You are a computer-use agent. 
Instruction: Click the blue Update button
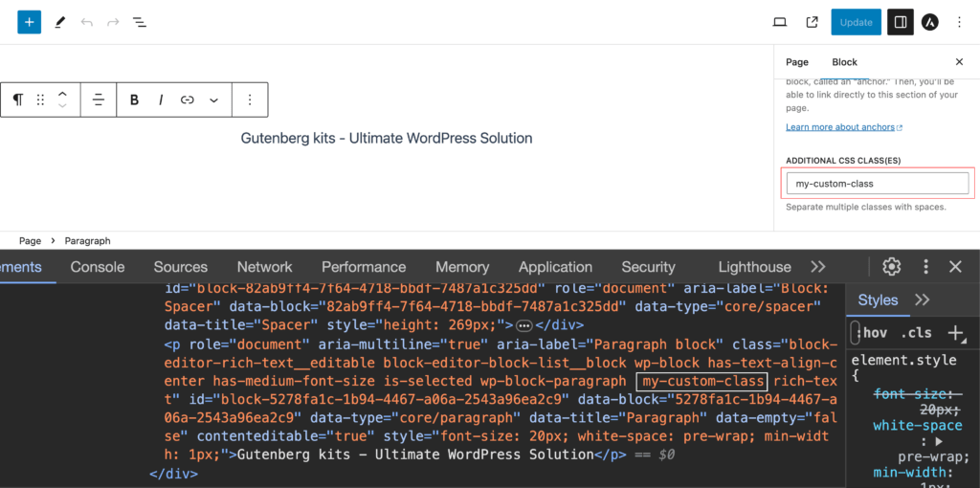[x=856, y=22]
